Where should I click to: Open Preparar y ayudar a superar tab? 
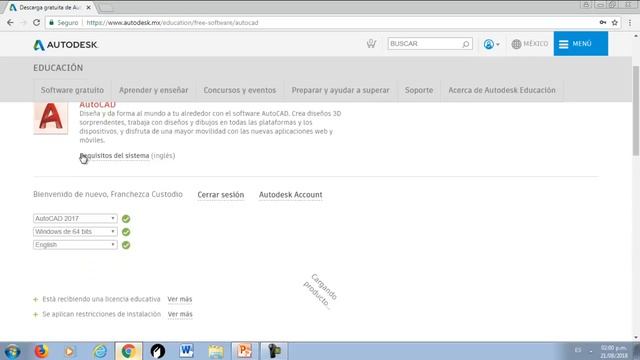340,90
